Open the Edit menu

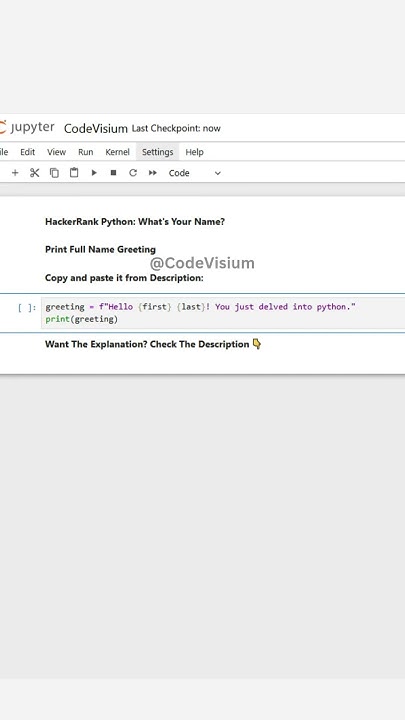[x=28, y=152]
